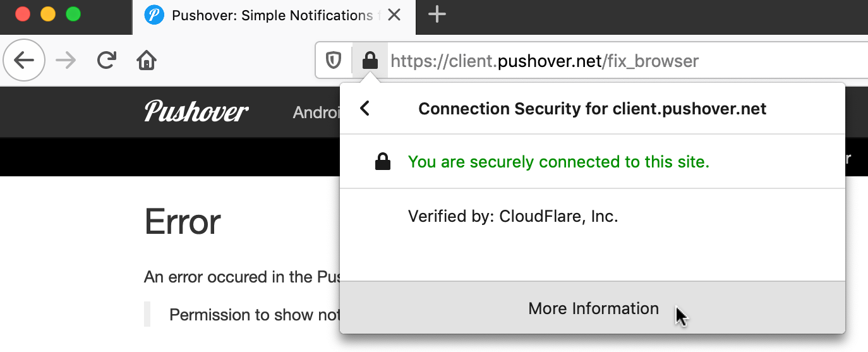Image resolution: width=868 pixels, height=352 pixels.
Task: Click the address bar padlock icon
Action: 370,61
